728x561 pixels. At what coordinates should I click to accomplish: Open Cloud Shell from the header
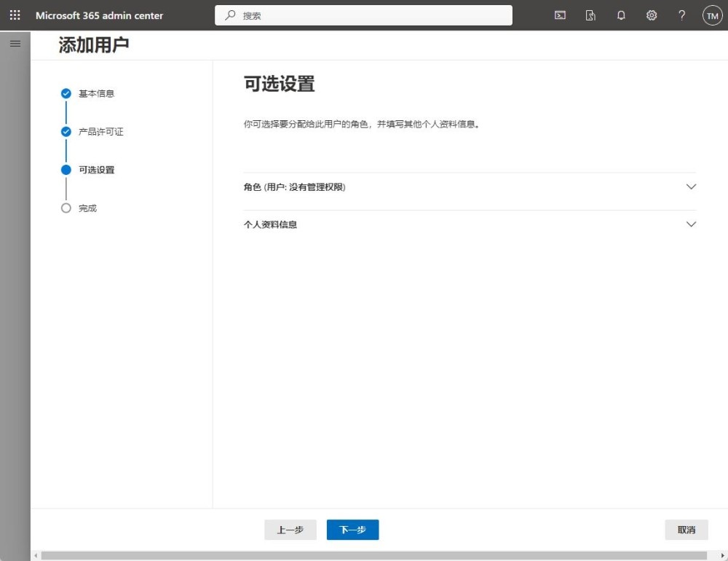560,15
